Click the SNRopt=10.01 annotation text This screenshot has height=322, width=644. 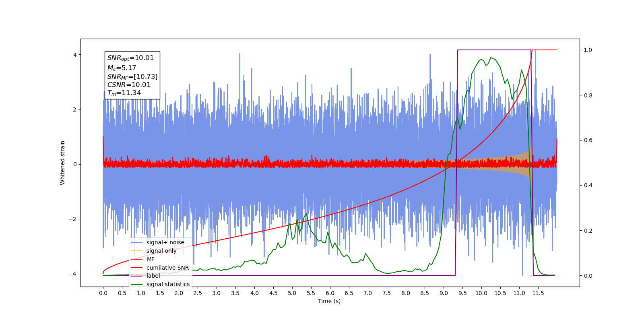pyautogui.click(x=130, y=58)
